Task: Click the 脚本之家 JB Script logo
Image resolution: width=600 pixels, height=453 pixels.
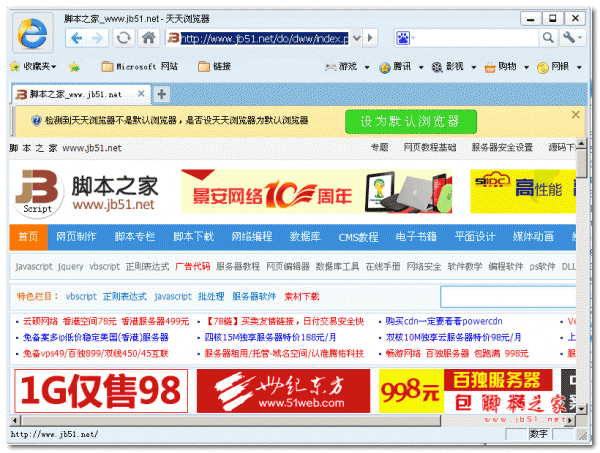Action: (x=85, y=194)
